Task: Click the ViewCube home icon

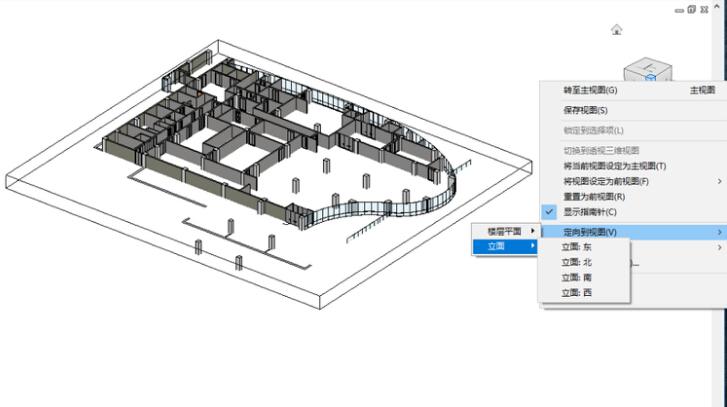Action: click(x=616, y=30)
